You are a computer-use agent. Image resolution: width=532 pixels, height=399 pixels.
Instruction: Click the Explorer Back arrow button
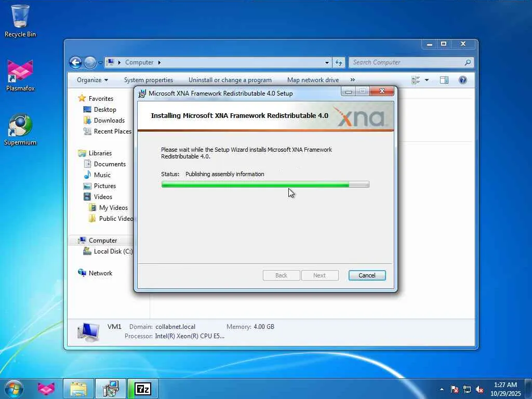pyautogui.click(x=76, y=62)
